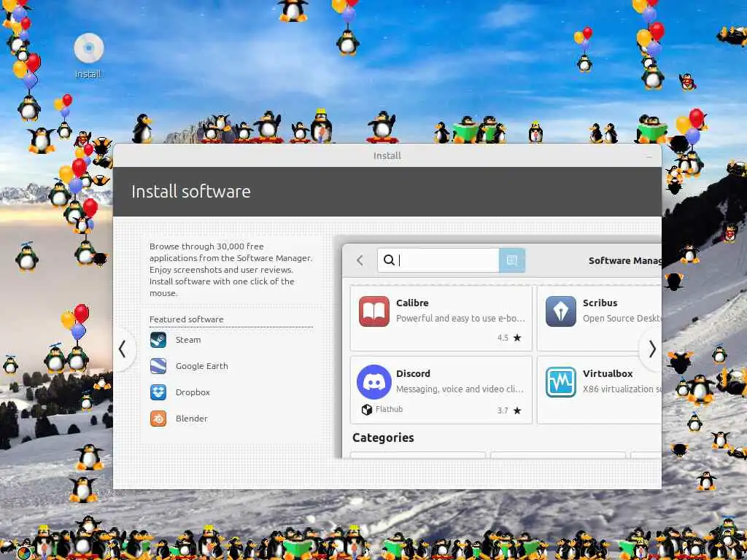Click the 'Browse through 30,000 free' paragraph
Image resolution: width=747 pixels, height=560 pixels.
click(x=231, y=270)
